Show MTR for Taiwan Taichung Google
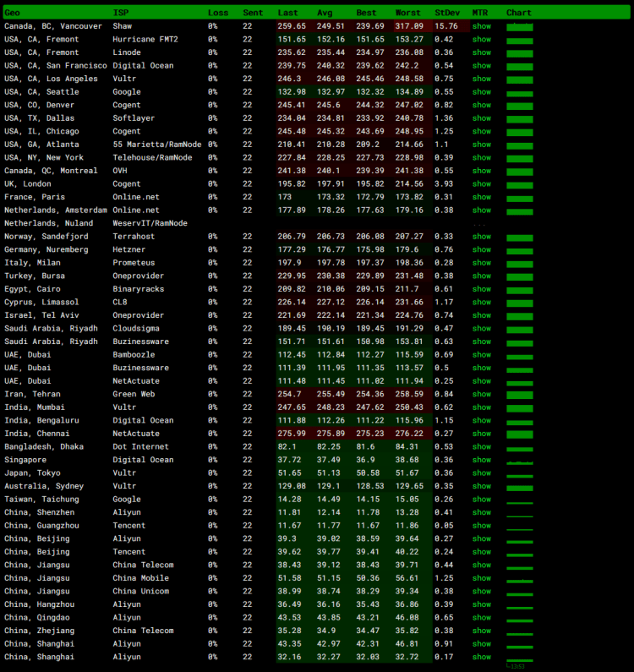 pos(481,500)
